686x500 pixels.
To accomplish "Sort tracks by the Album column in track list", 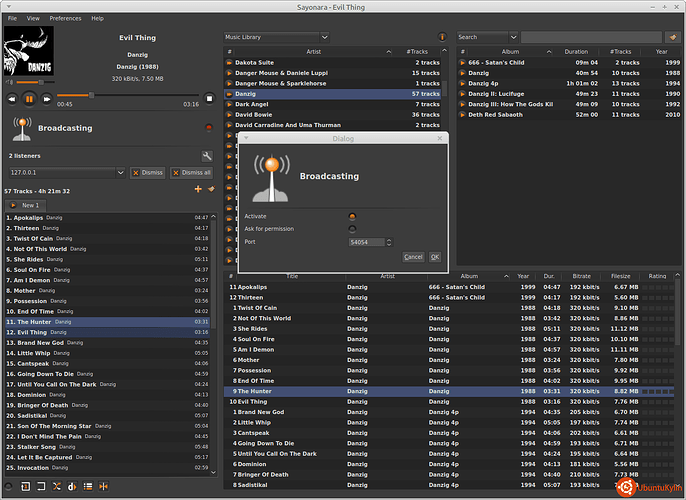I will [x=469, y=276].
